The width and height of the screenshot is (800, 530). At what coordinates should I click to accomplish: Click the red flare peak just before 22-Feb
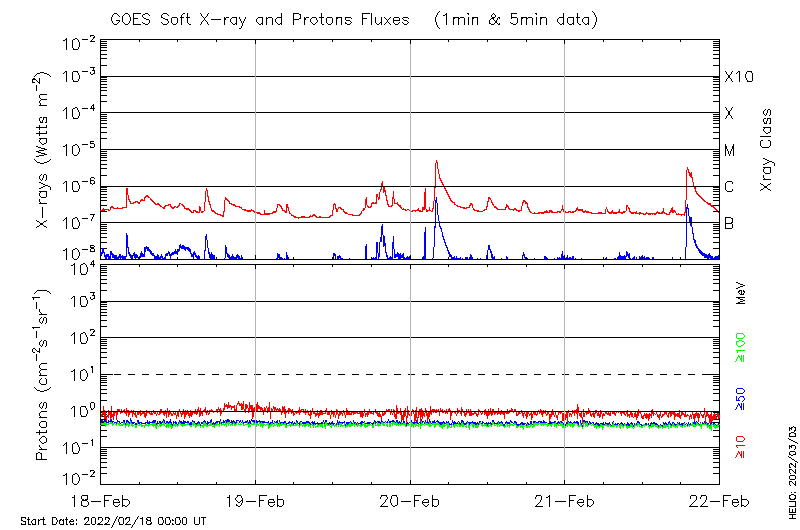687,170
